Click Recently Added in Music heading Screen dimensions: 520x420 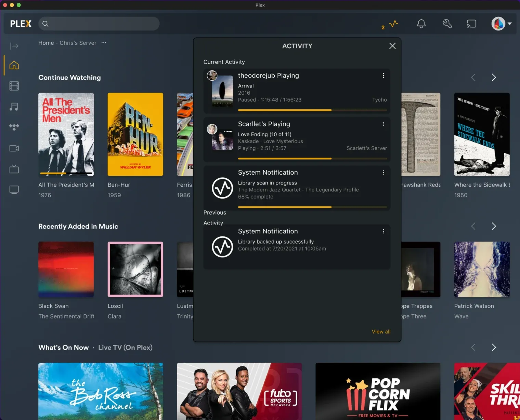tap(78, 226)
